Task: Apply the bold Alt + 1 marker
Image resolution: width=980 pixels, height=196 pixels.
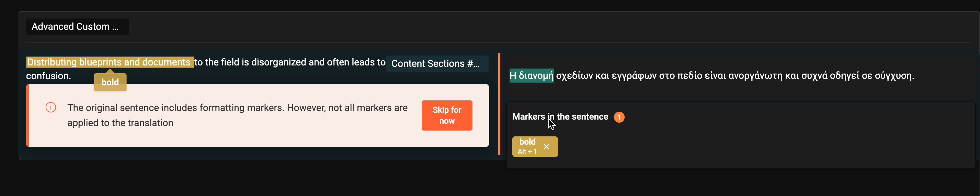Action: (527, 147)
